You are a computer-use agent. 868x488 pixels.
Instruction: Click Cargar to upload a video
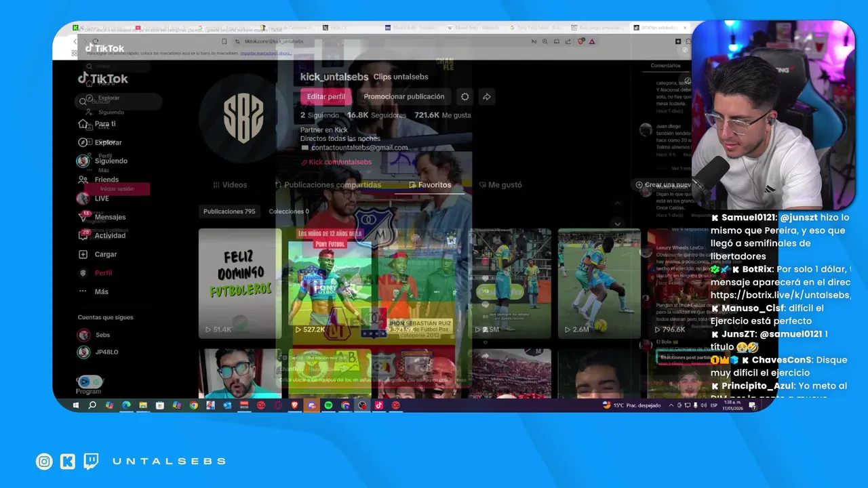(x=98, y=254)
